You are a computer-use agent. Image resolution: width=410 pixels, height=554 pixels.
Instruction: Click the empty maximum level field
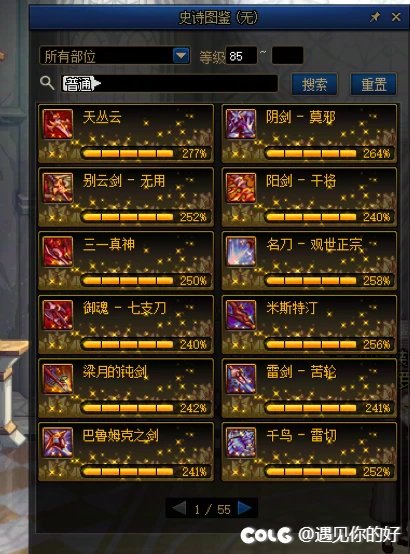tap(287, 56)
